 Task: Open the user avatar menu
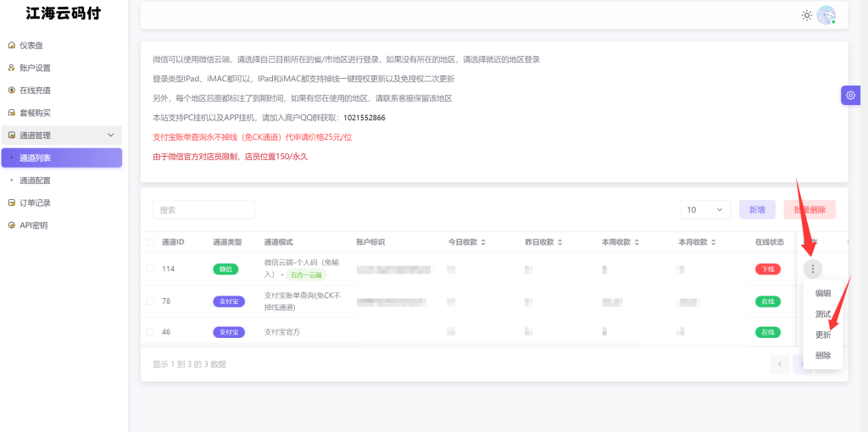click(x=826, y=15)
